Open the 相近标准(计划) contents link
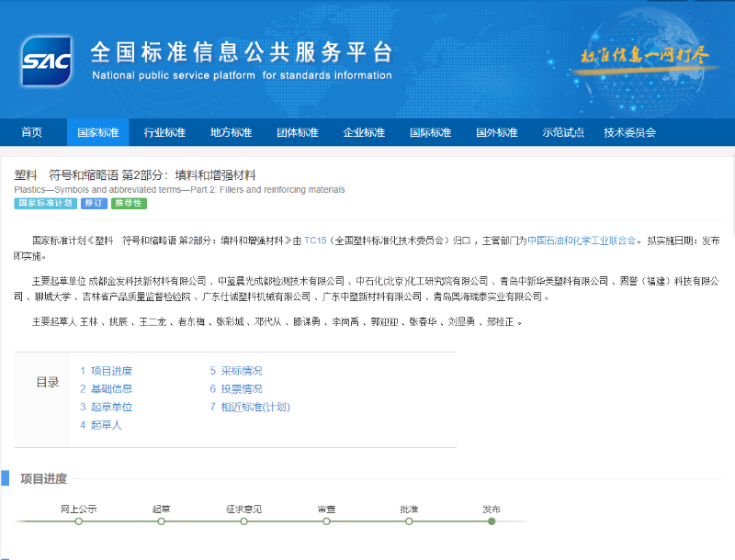 point(253,407)
